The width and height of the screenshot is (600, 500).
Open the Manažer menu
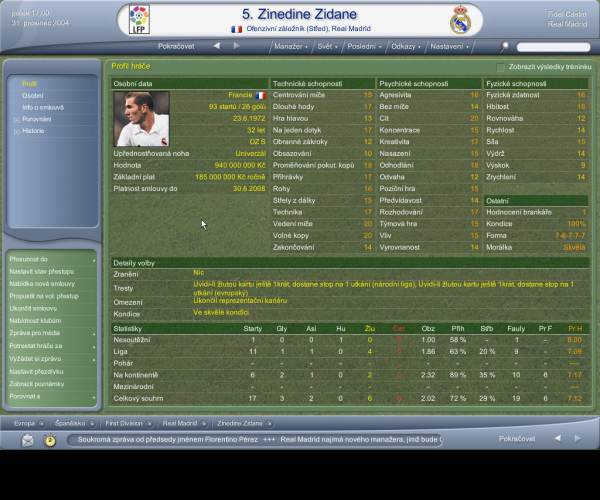tap(290, 47)
